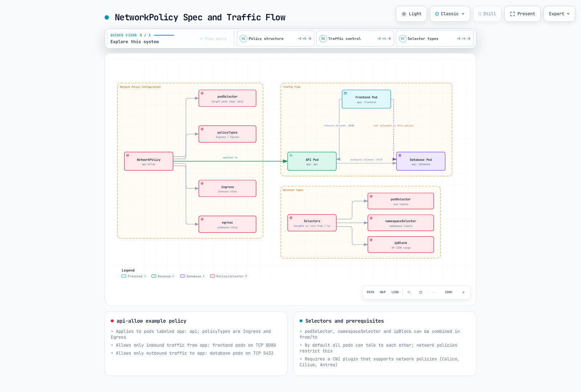Viewport: 581px width, 392px height.
Task: Open the Traffic control guided view
Action: [x=355, y=38]
